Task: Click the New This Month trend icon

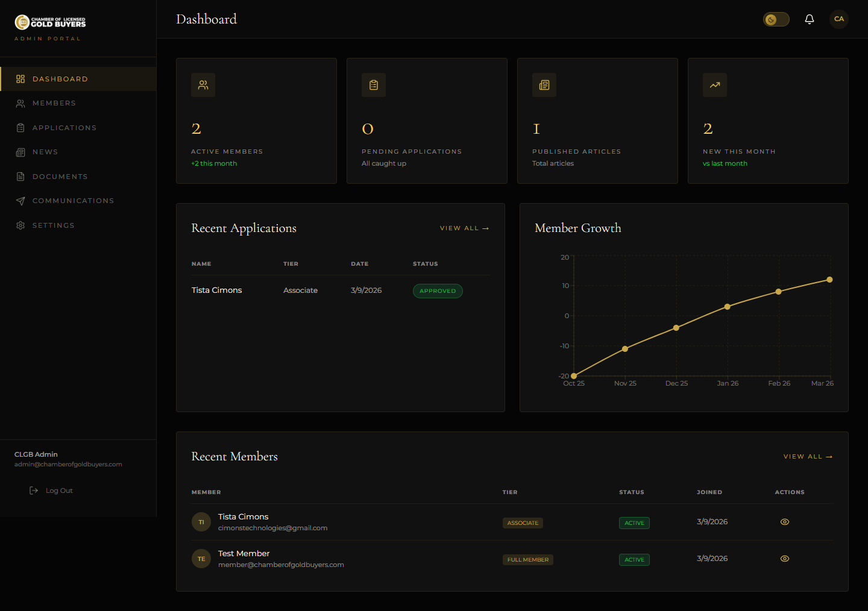Action: tap(714, 85)
